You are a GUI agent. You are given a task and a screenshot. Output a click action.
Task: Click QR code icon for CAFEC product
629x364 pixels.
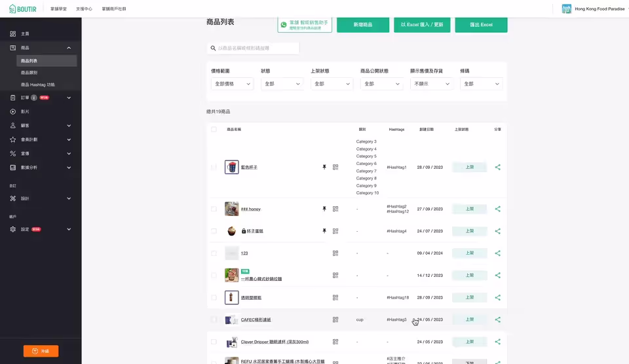point(335,319)
